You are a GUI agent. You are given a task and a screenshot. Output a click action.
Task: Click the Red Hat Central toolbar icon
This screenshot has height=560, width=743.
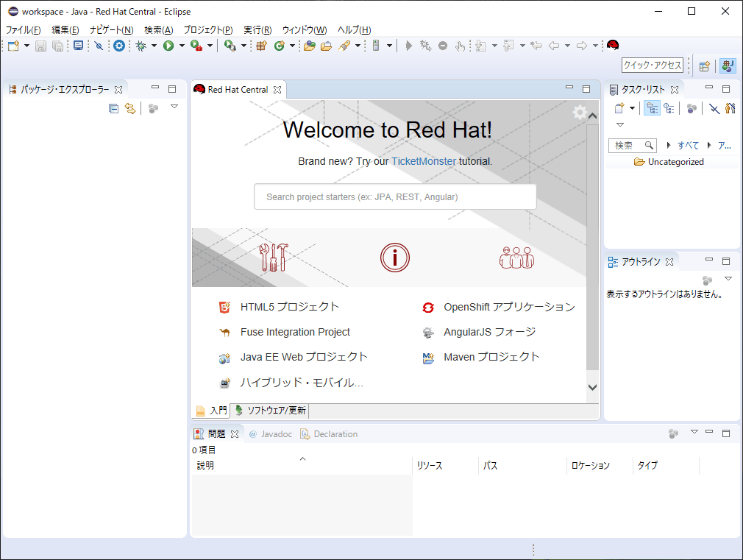[x=613, y=46]
